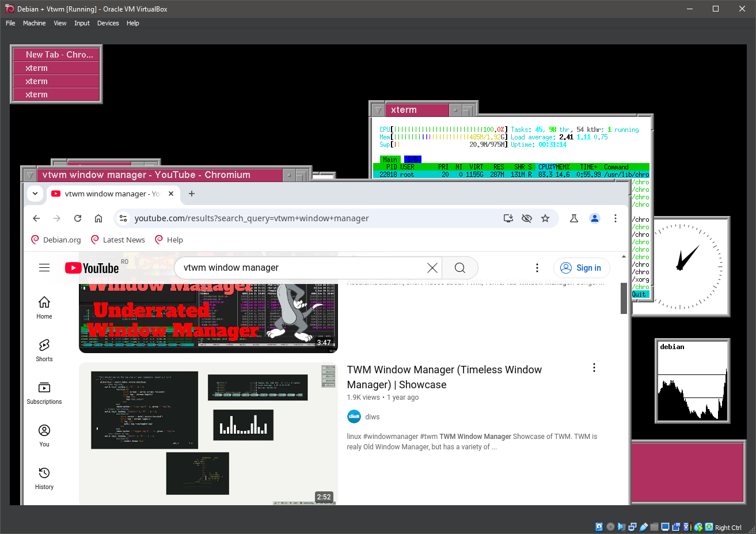
Task: Open options for the TWM Showcase video
Action: (594, 367)
